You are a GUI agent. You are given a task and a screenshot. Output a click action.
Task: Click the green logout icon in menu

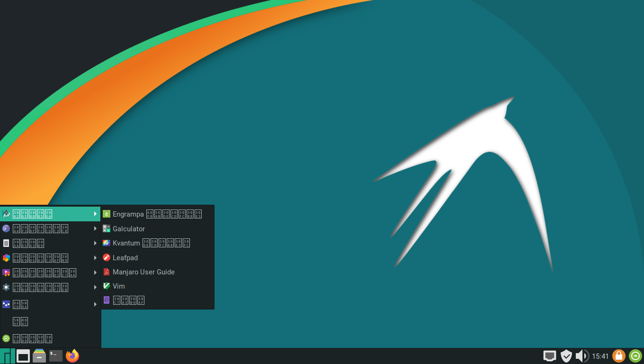(6, 338)
